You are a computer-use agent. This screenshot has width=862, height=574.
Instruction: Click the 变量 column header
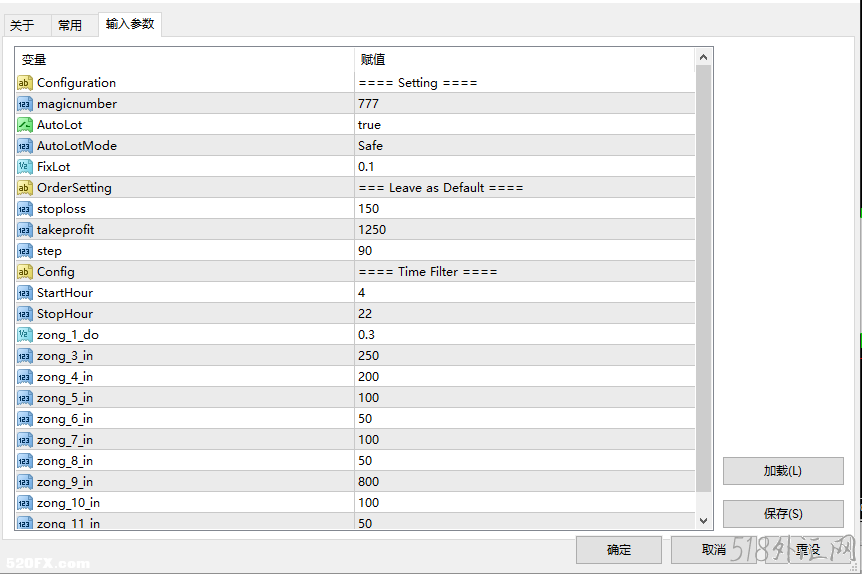[34, 60]
